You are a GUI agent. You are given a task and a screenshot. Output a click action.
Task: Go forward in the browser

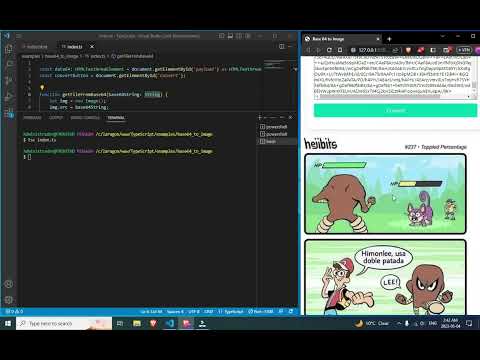[x=319, y=50]
